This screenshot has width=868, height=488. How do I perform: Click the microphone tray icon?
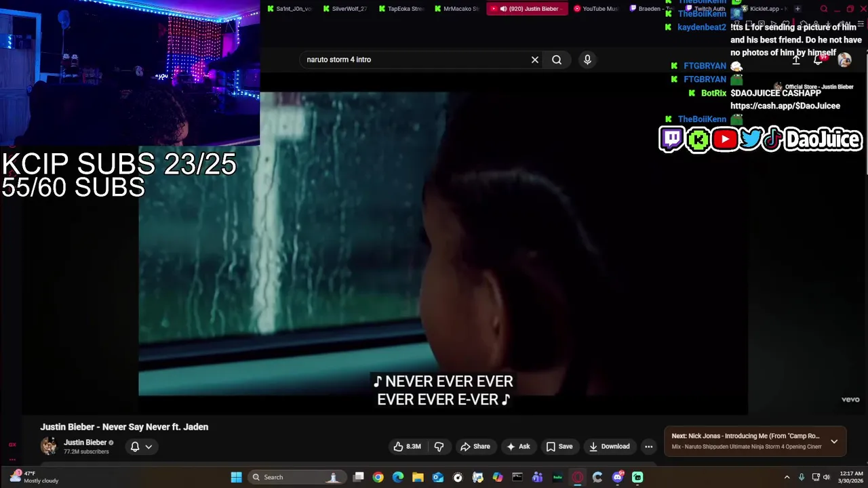click(x=802, y=477)
